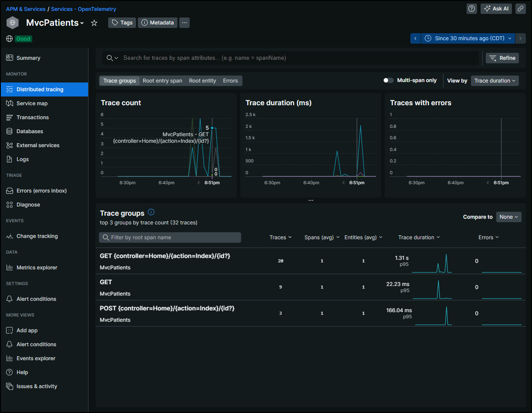The width and height of the screenshot is (532, 413).
Task: Click the panel resize handle below the charts
Action: [311, 200]
